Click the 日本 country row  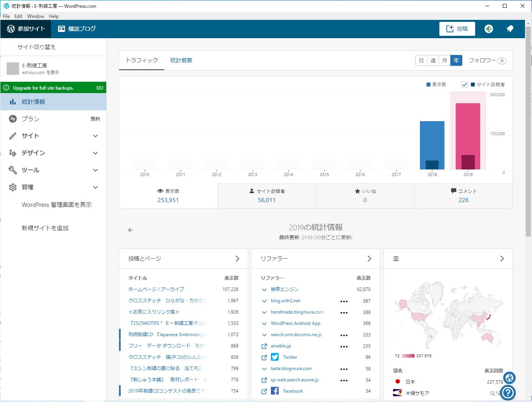tap(448, 382)
